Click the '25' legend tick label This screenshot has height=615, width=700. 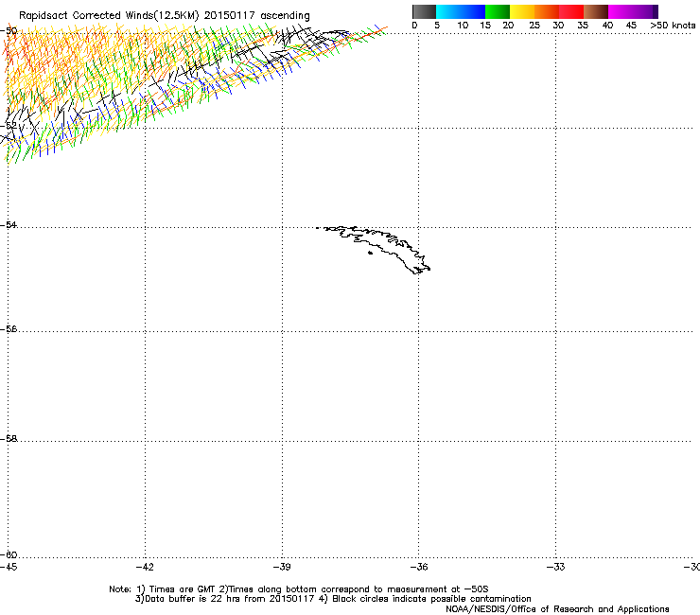(x=534, y=26)
